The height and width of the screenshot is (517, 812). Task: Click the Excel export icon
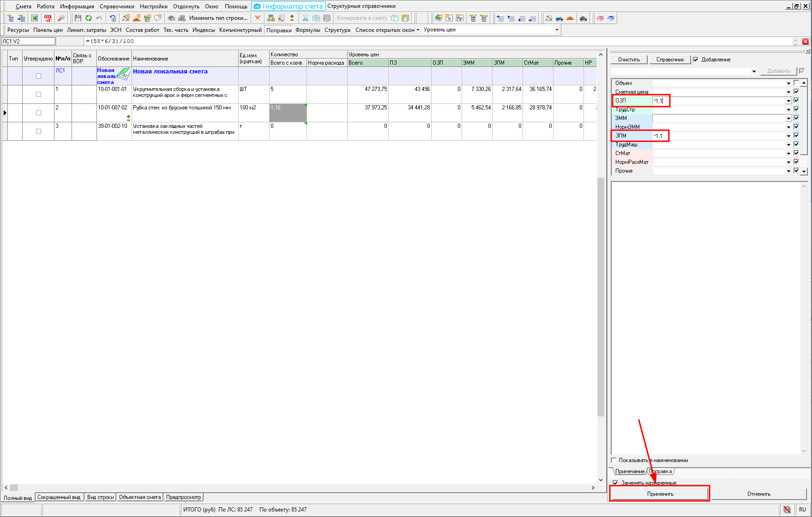[35, 18]
